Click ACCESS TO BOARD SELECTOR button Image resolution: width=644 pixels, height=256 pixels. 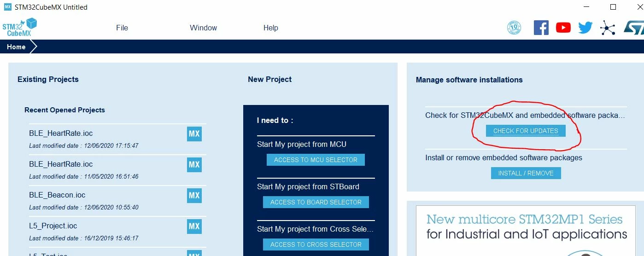tap(316, 202)
